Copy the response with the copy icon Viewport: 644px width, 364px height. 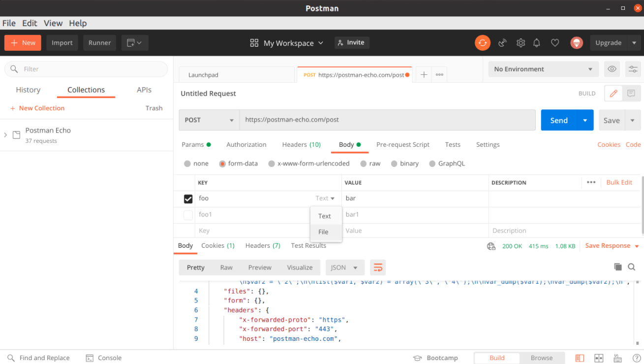pyautogui.click(x=618, y=267)
